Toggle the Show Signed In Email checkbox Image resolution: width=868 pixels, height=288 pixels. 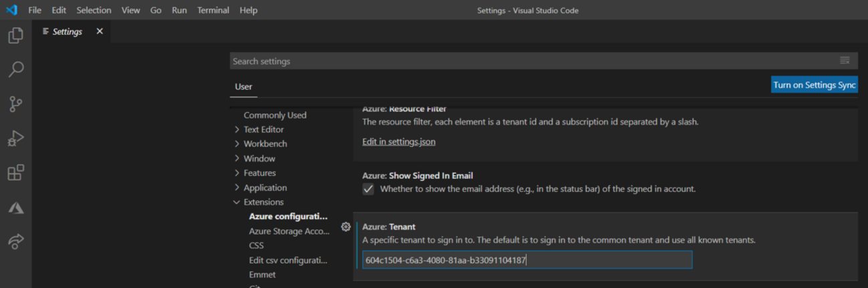pos(368,189)
